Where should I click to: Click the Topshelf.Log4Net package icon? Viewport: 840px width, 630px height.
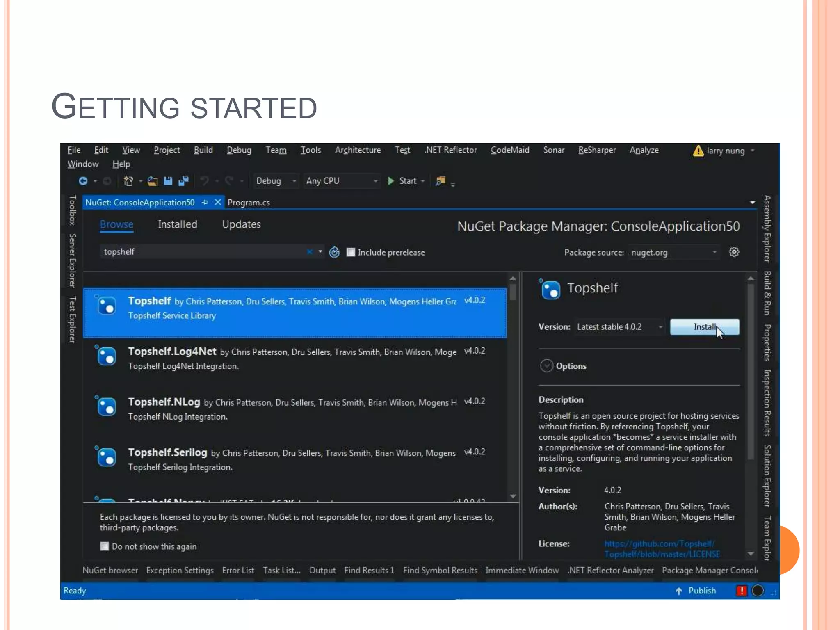coord(106,356)
